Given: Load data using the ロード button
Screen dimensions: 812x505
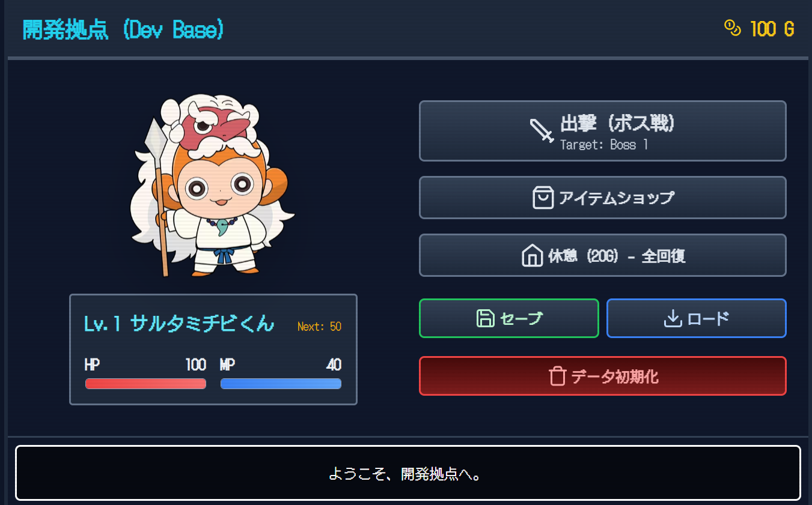Looking at the screenshot, I should 697,318.
